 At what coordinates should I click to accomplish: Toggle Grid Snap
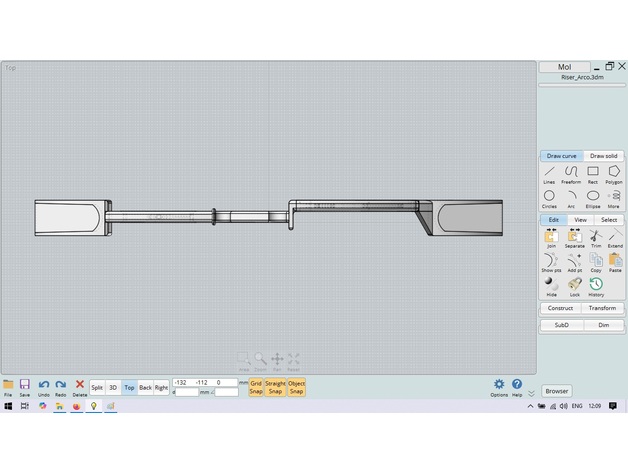(256, 386)
